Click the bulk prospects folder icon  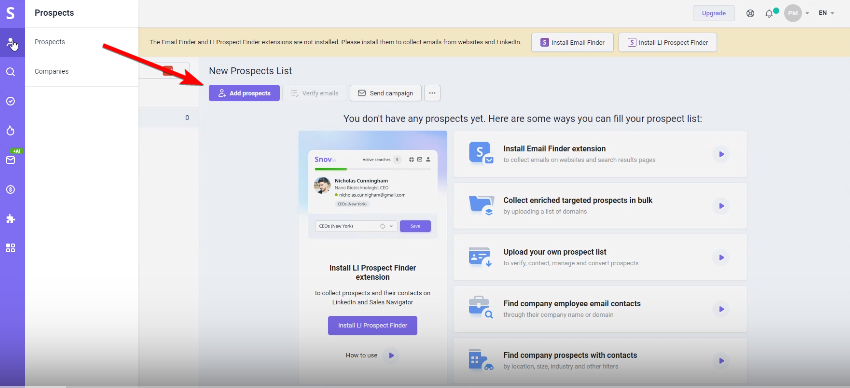point(481,205)
